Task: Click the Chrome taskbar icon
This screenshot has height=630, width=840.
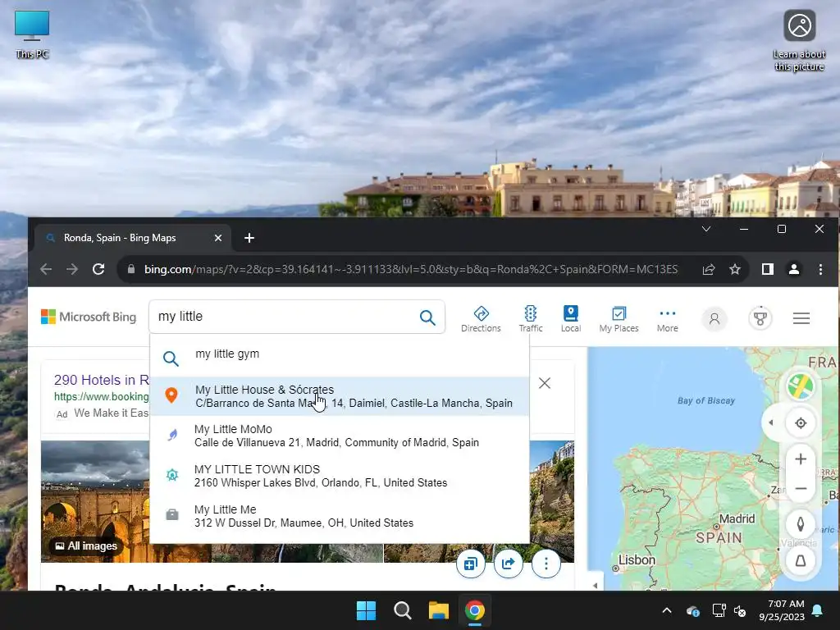Action: (475, 610)
